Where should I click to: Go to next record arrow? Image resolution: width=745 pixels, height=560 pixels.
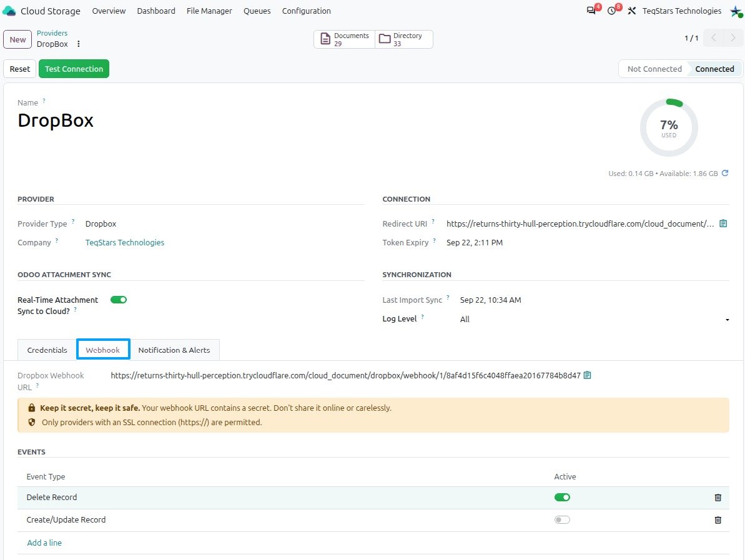click(x=733, y=38)
